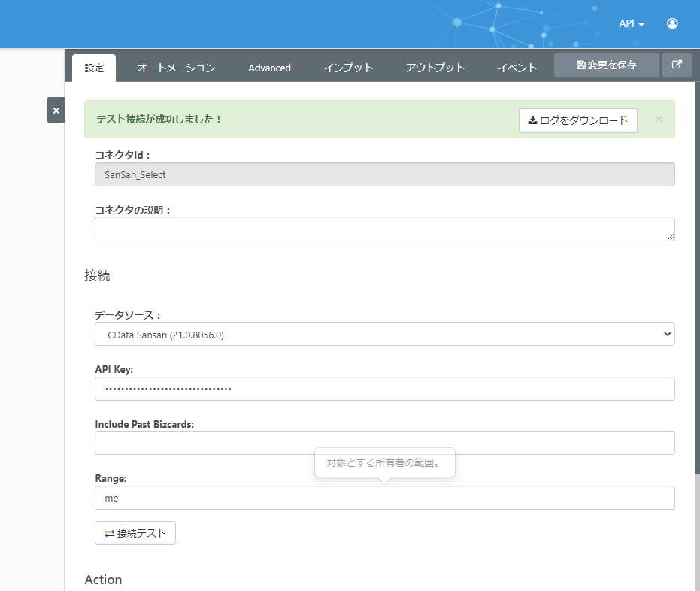This screenshot has height=591, width=700.
Task: Click the 対象とする所有者の範囲。 tooltip
Action: click(384, 463)
